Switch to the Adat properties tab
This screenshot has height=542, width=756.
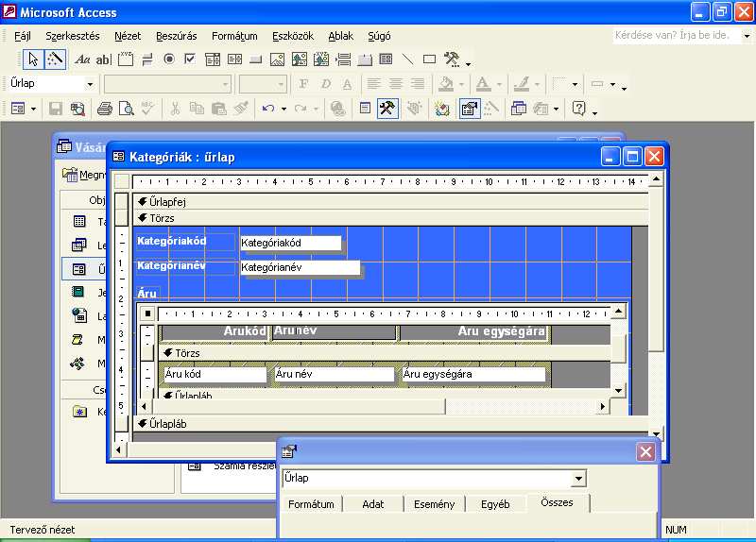pos(372,504)
